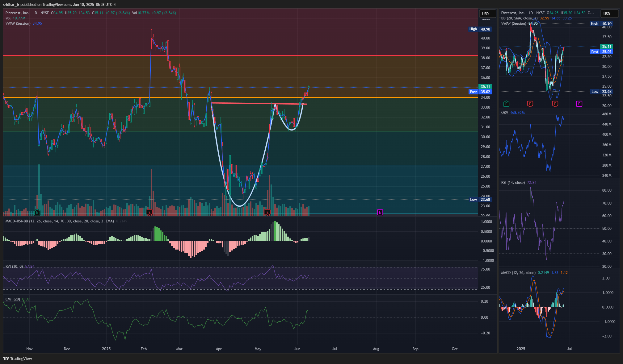Select the main chart VWAP (Session) legend
Image resolution: width=623 pixels, height=364 pixels.
click(24, 23)
